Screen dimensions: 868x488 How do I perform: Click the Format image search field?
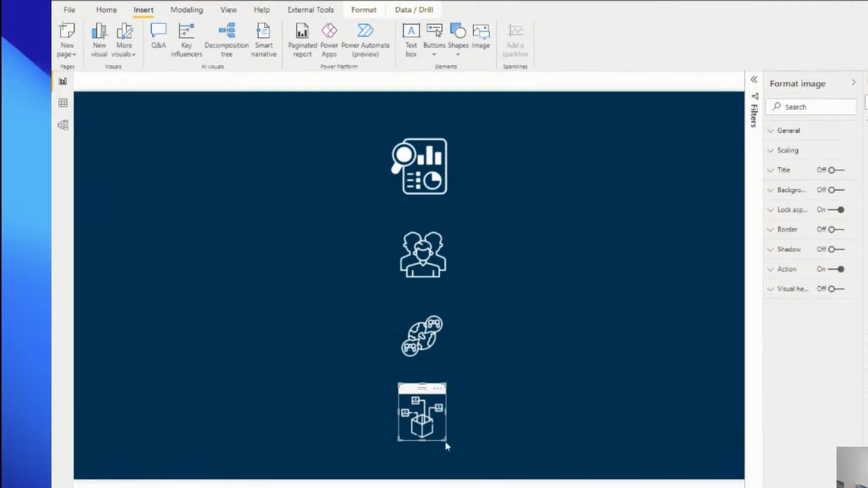point(812,107)
